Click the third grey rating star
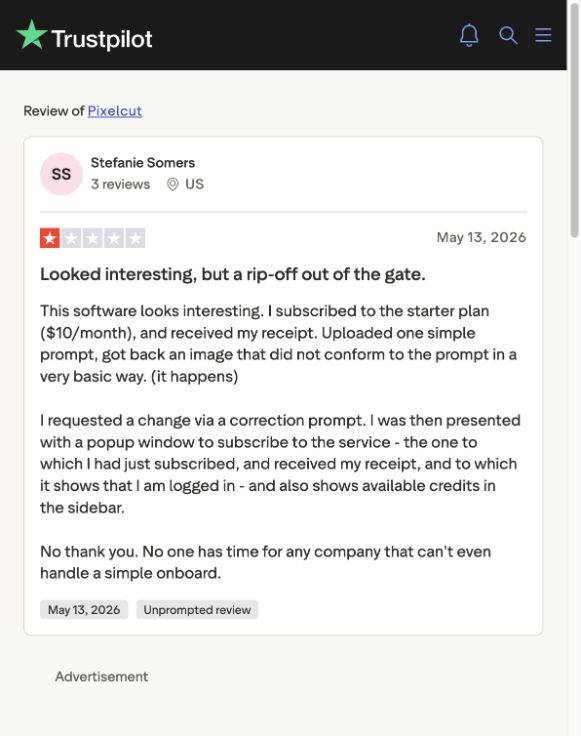 [92, 238]
